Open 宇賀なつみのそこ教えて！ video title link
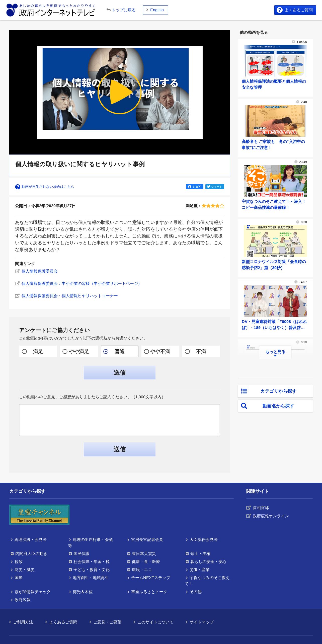The image size is (322, 644). click(x=274, y=204)
